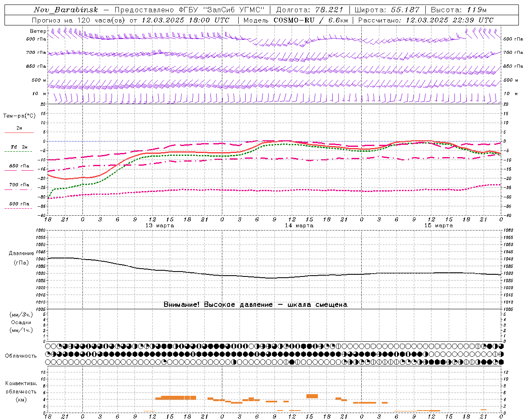The width and height of the screenshot is (525, 420).
Task: Select the computed time 22:39 UTC
Action: 473,20
